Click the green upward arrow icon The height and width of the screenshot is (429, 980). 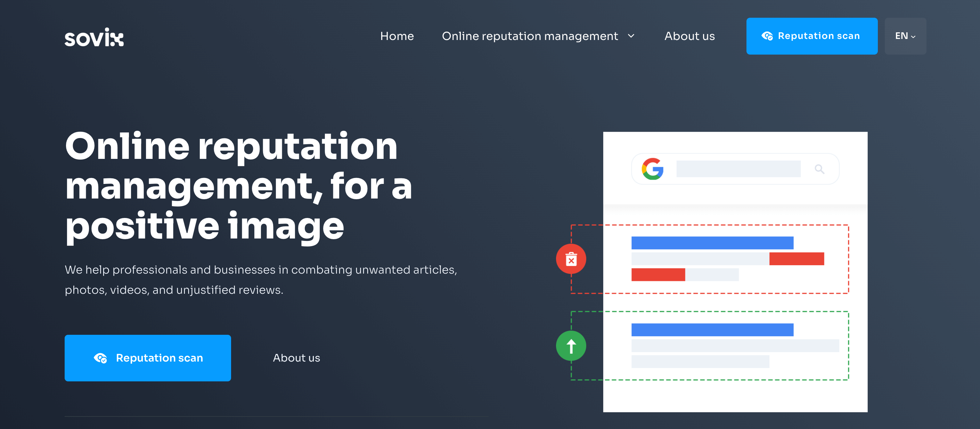571,346
